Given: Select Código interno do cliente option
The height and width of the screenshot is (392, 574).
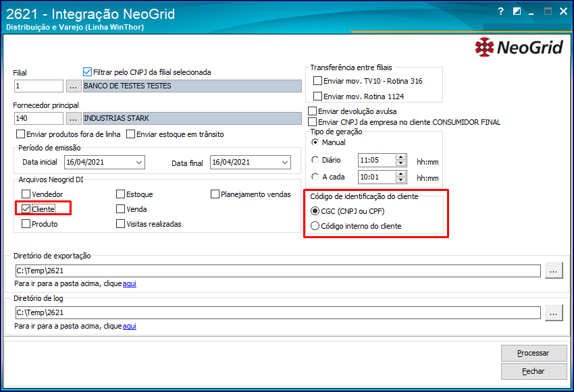Looking at the screenshot, I should point(315,226).
